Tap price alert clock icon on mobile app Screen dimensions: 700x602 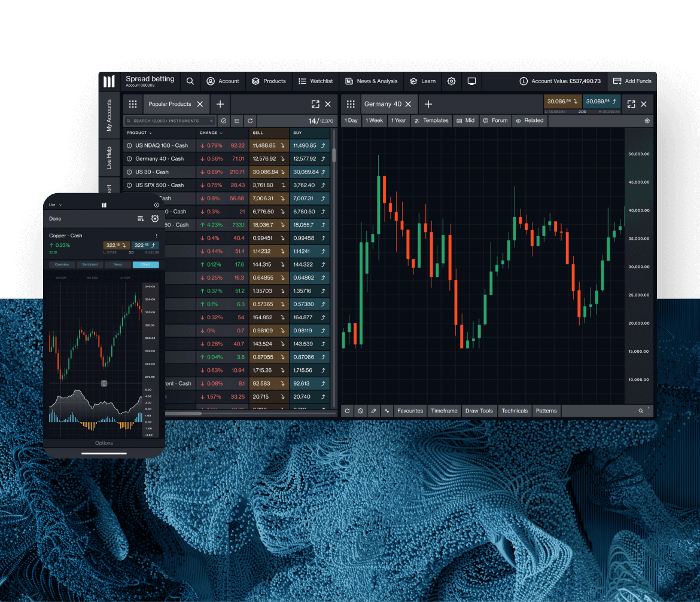155,219
